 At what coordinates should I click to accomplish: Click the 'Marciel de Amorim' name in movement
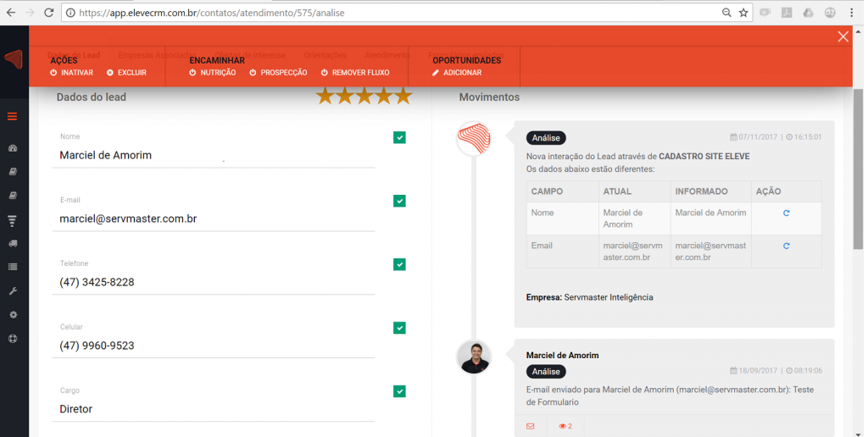coord(563,356)
